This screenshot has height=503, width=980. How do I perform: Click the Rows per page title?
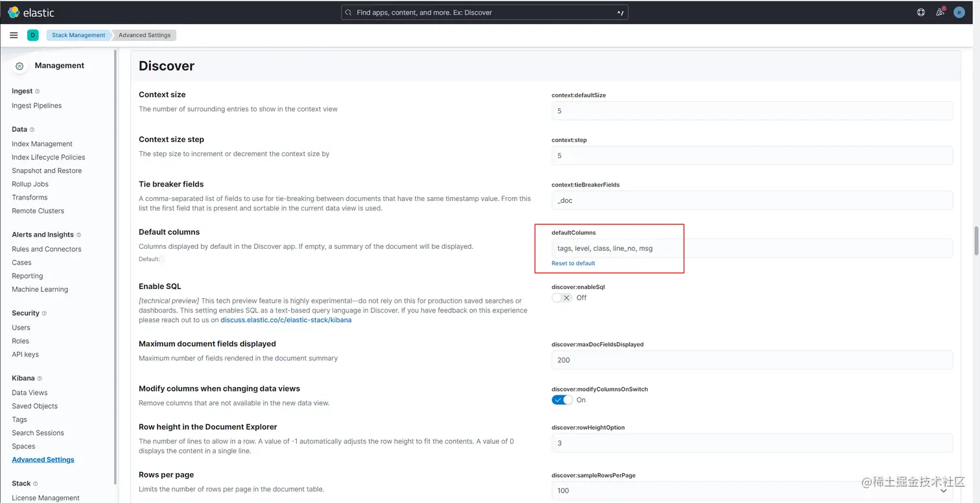click(x=167, y=475)
